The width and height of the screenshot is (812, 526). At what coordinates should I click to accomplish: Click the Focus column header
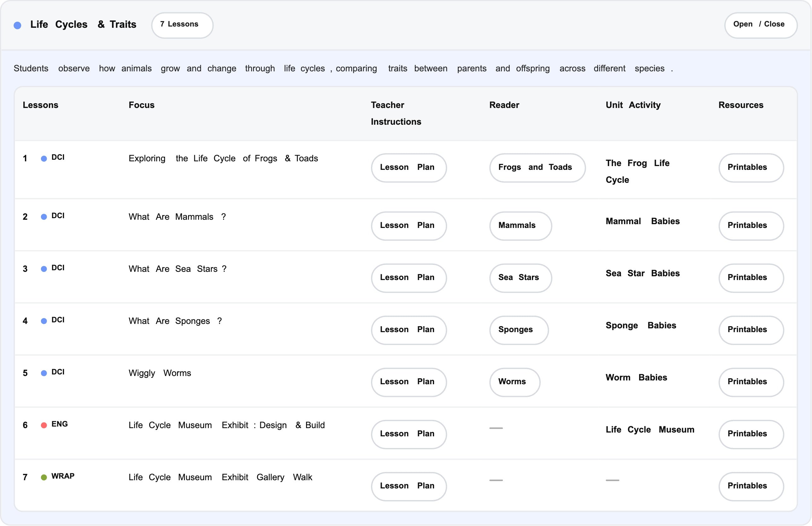coord(141,105)
